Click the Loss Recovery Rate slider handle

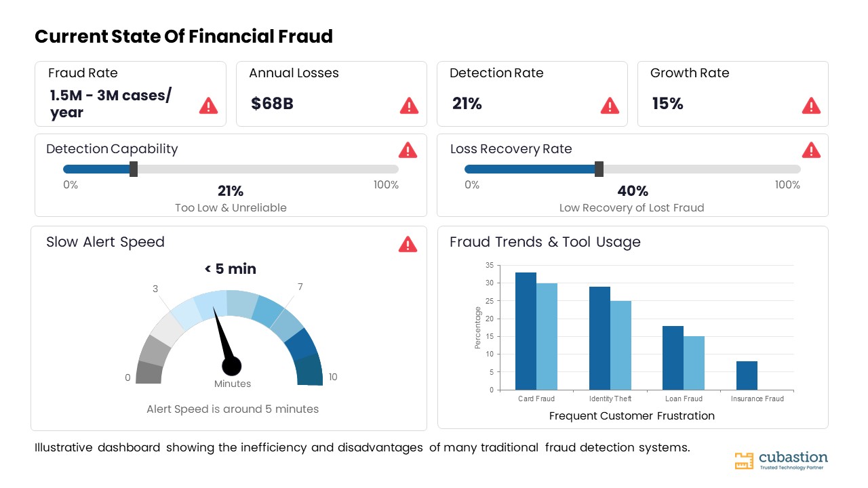(x=599, y=169)
